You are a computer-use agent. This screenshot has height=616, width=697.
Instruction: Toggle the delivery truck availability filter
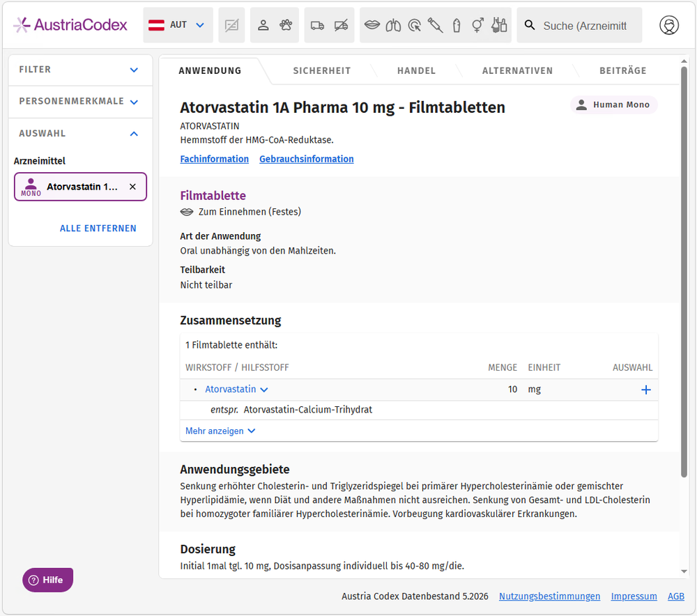(x=317, y=25)
